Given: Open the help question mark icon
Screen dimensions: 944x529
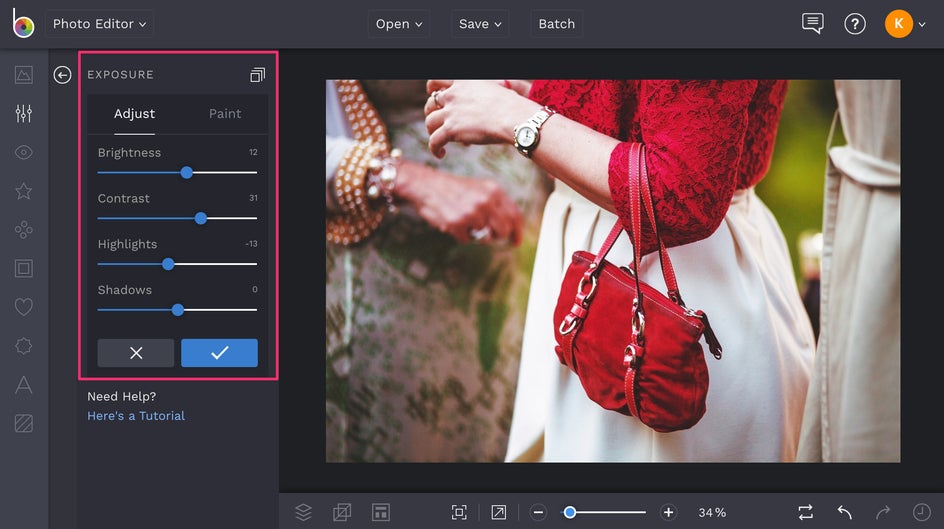Looking at the screenshot, I should pyautogui.click(x=855, y=24).
